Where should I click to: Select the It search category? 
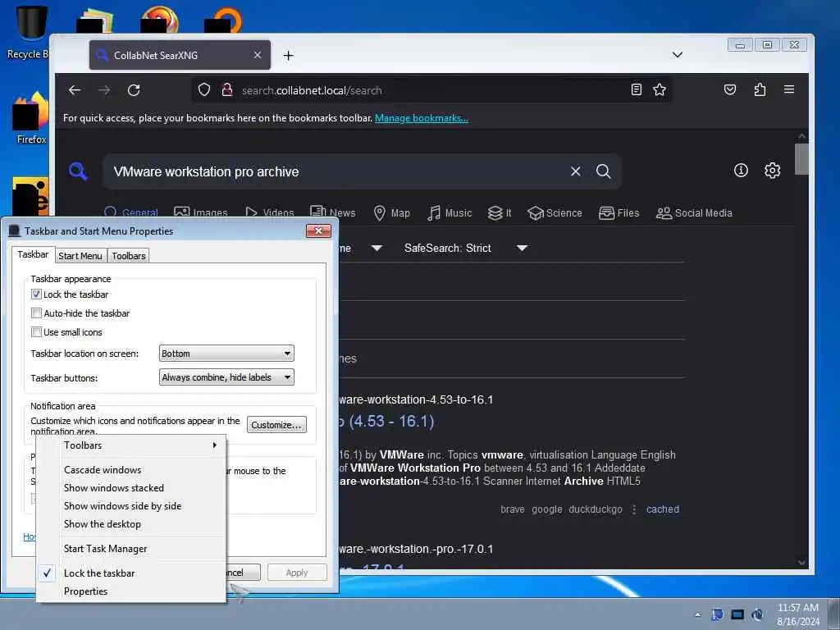[500, 212]
